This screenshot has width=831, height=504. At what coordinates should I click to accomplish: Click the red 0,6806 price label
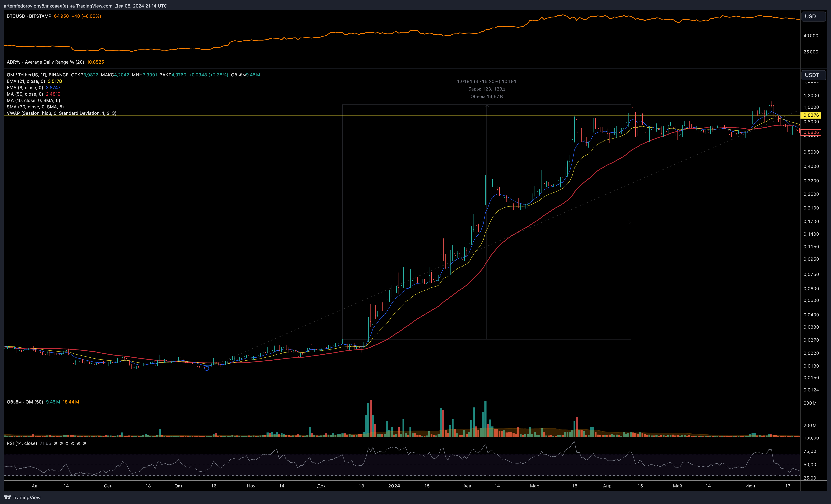coord(811,132)
